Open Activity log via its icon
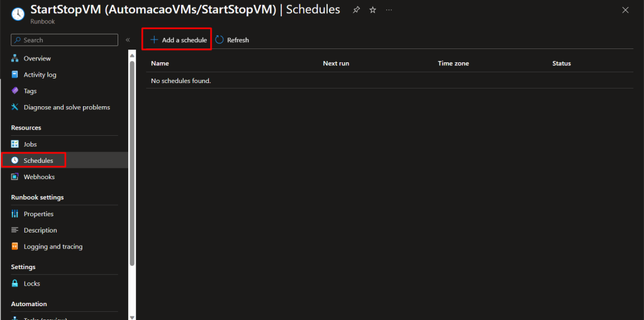 click(x=15, y=75)
